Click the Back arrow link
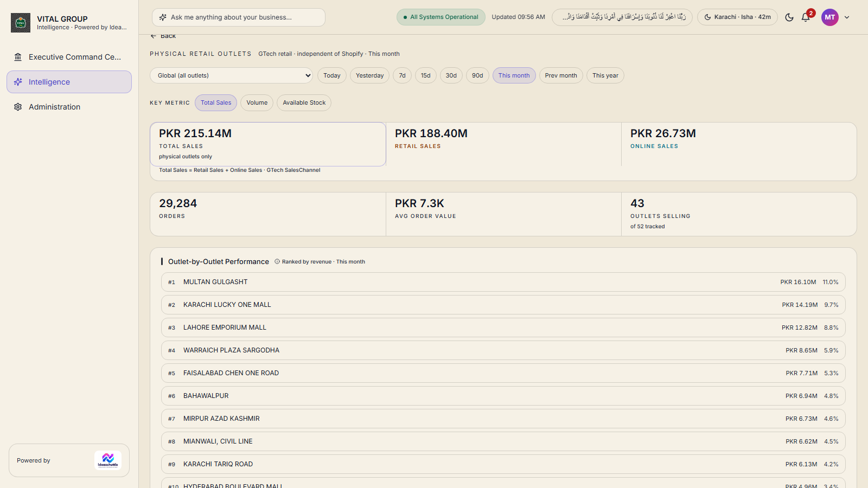The height and width of the screenshot is (488, 868). 163,36
